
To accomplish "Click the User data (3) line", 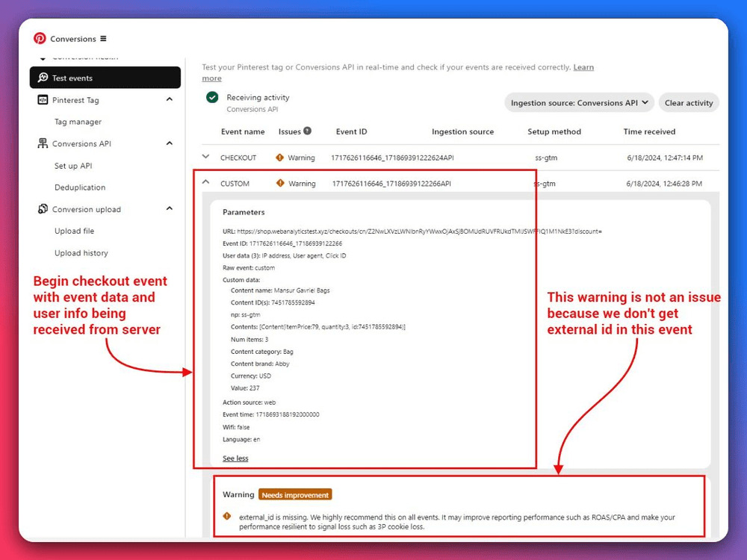I will point(285,255).
